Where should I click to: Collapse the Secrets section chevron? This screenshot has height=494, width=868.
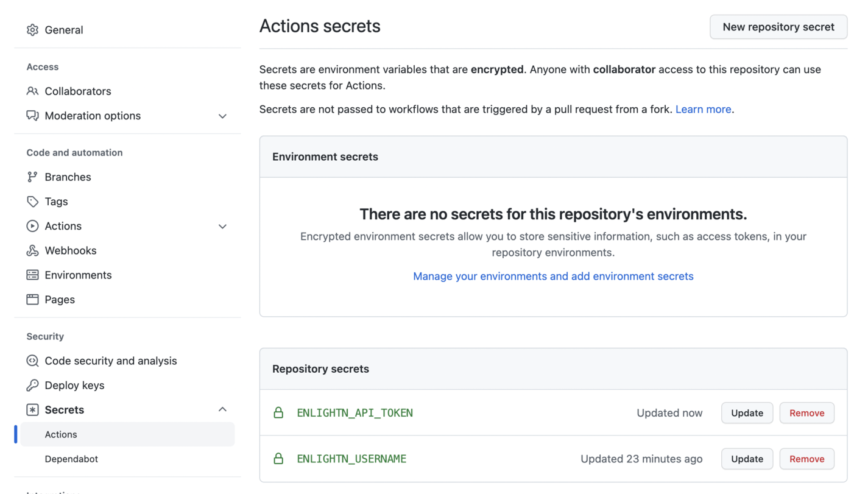(x=222, y=409)
